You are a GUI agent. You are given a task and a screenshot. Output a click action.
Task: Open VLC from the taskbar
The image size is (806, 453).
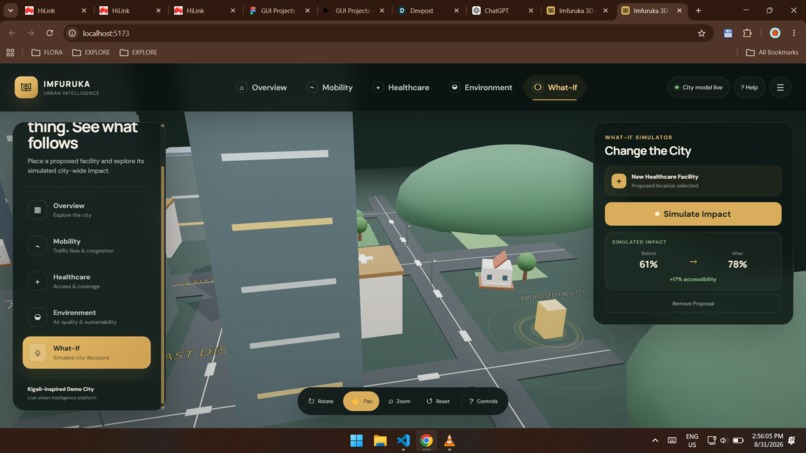point(449,441)
